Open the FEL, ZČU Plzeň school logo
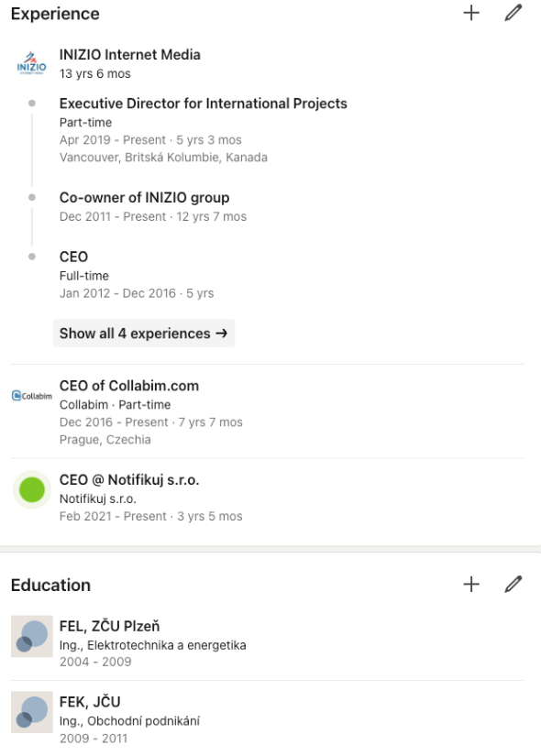The image size is (541, 756). pos(32,636)
